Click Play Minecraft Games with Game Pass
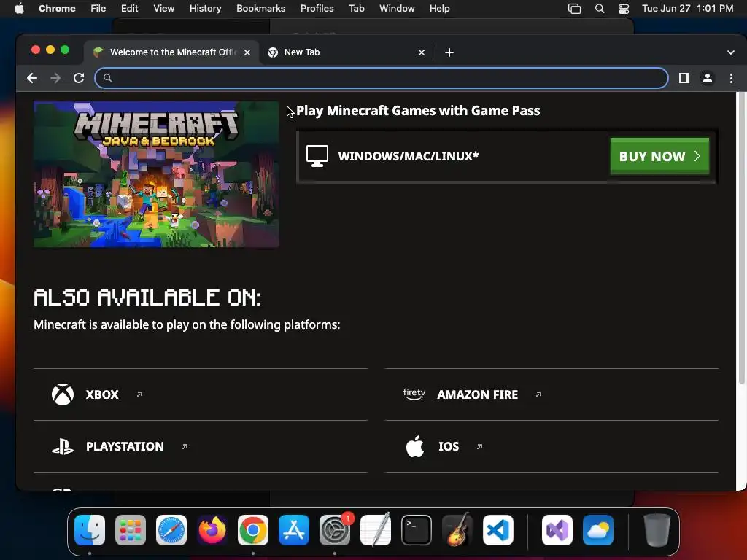Screen dimensions: 747x560 click(418, 111)
